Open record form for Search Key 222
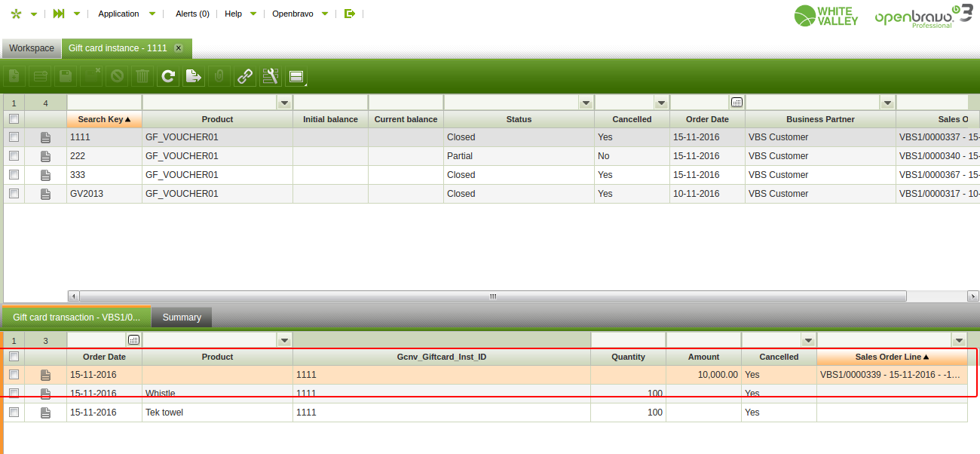This screenshot has height=454, width=980. pyautogui.click(x=45, y=156)
